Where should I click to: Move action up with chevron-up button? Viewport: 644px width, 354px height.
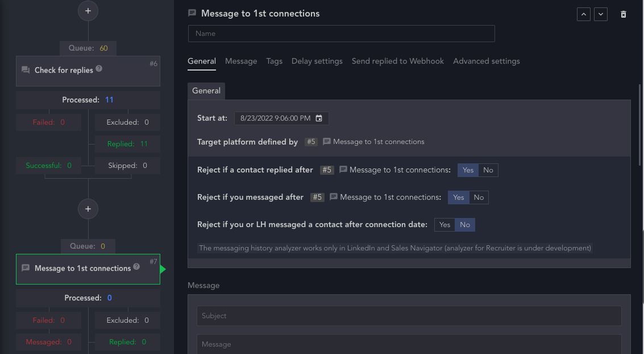click(583, 14)
